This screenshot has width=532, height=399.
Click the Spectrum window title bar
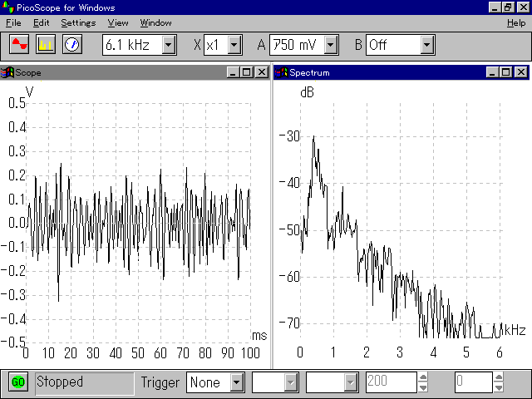(401, 72)
